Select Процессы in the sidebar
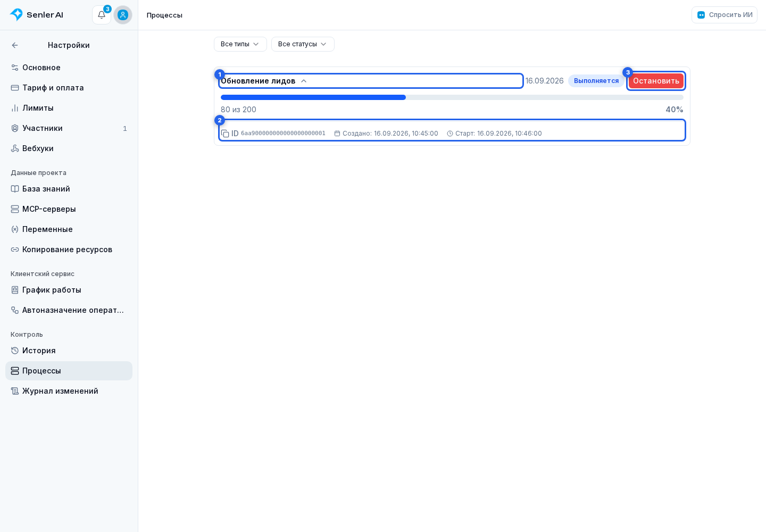This screenshot has width=766, height=532. [x=69, y=371]
